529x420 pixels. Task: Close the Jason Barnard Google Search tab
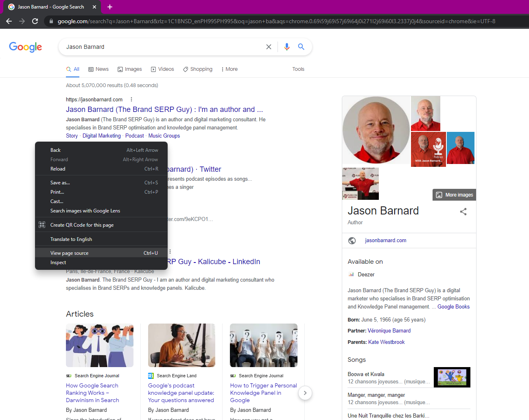(x=94, y=7)
